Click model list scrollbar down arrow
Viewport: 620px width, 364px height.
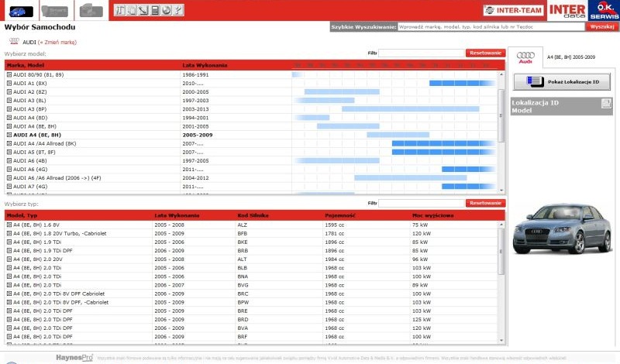click(501, 191)
